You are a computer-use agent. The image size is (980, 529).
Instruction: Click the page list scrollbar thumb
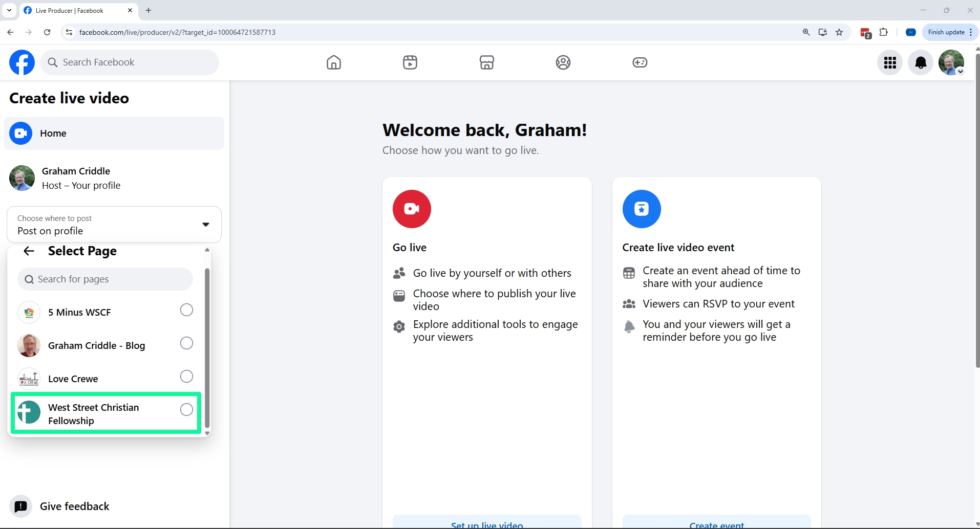(207, 348)
